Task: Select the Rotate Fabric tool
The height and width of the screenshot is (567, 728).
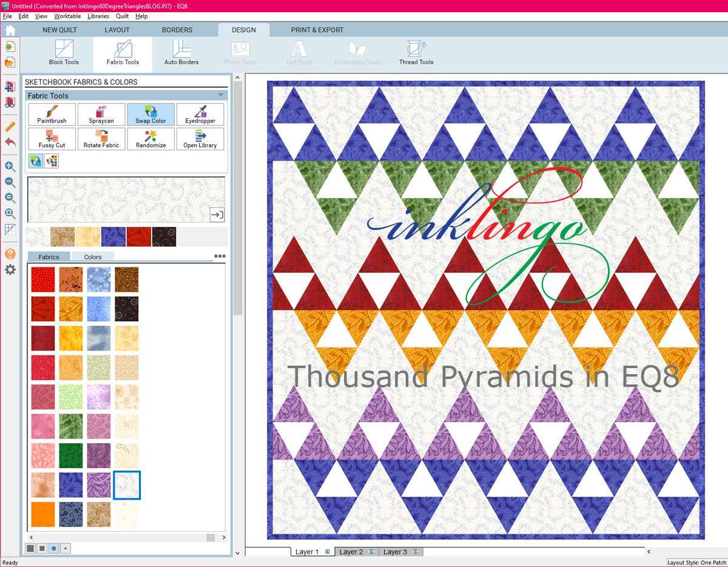Action: point(101,139)
